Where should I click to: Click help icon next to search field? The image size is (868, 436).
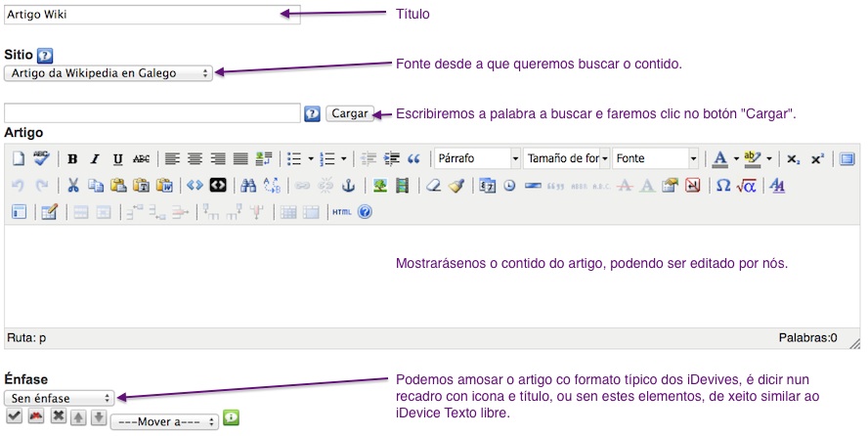[x=312, y=114]
